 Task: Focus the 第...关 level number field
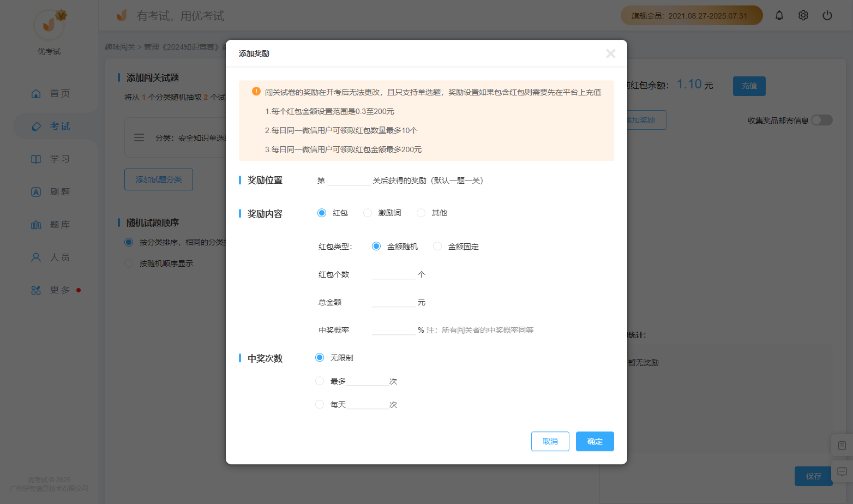349,181
